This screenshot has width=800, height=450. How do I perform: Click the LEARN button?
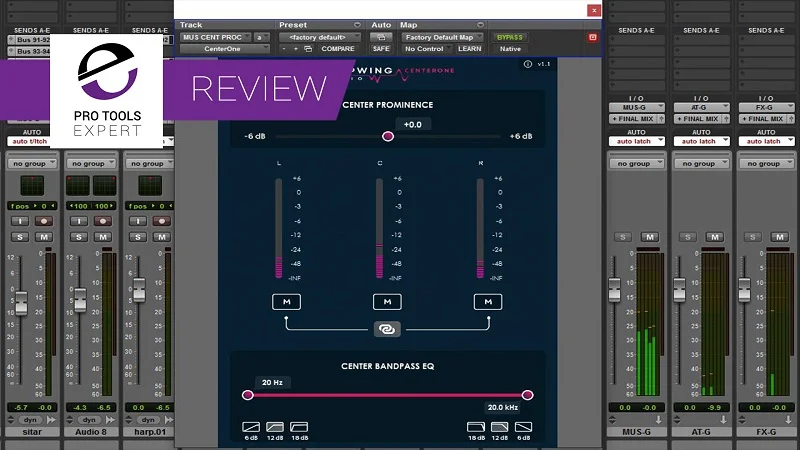coord(469,49)
